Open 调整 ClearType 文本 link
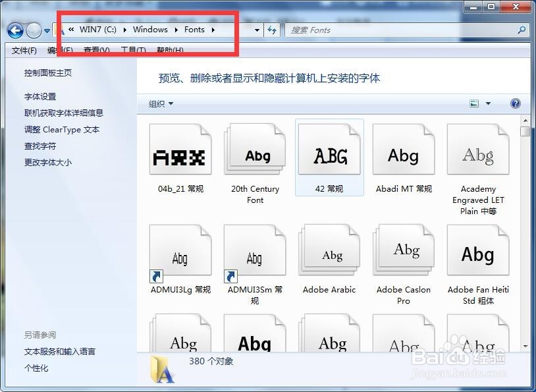Image resolution: width=536 pixels, height=392 pixels. coord(62,130)
